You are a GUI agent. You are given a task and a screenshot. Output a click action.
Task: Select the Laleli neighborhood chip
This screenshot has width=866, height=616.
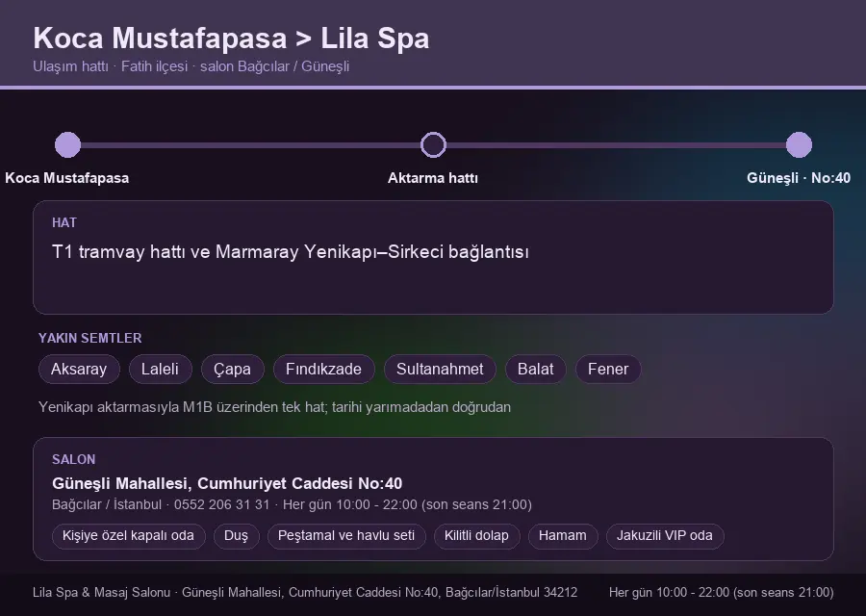point(160,369)
